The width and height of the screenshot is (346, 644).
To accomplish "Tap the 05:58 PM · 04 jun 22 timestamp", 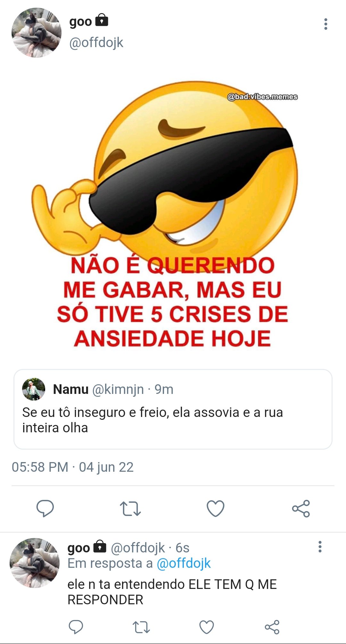I will [73, 467].
